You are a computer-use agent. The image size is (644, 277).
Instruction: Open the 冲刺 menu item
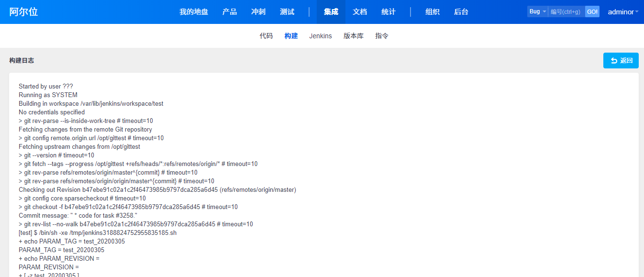[x=258, y=12]
